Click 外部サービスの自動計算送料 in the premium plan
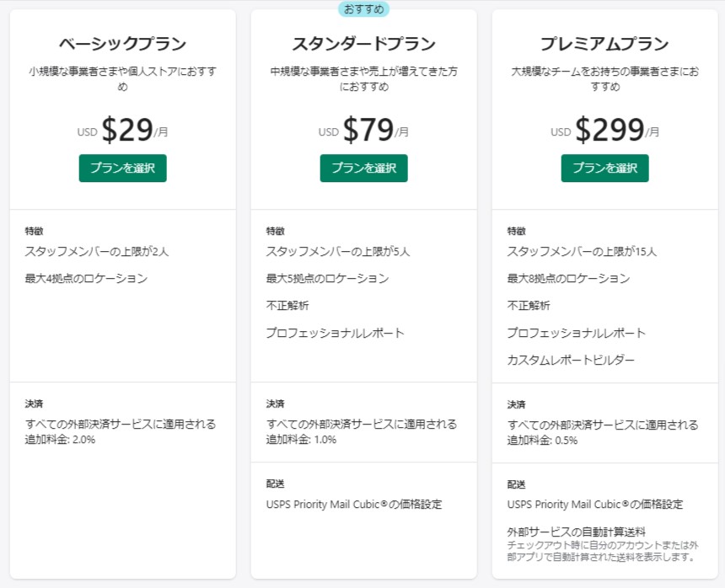 click(576, 532)
